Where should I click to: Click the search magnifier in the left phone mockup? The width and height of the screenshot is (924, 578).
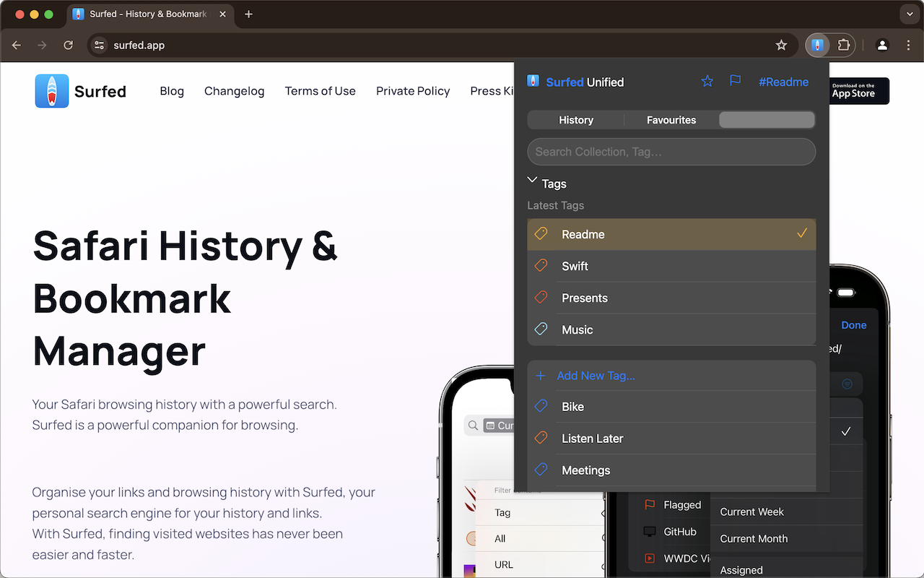pyautogui.click(x=473, y=426)
